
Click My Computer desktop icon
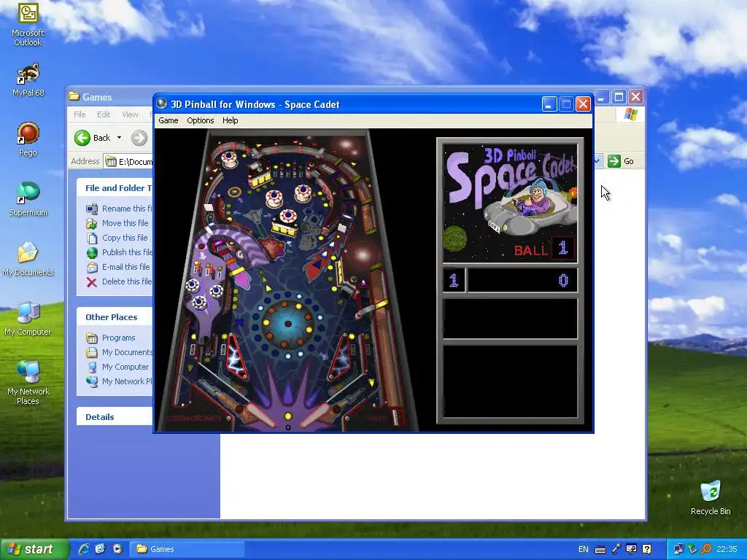(28, 319)
